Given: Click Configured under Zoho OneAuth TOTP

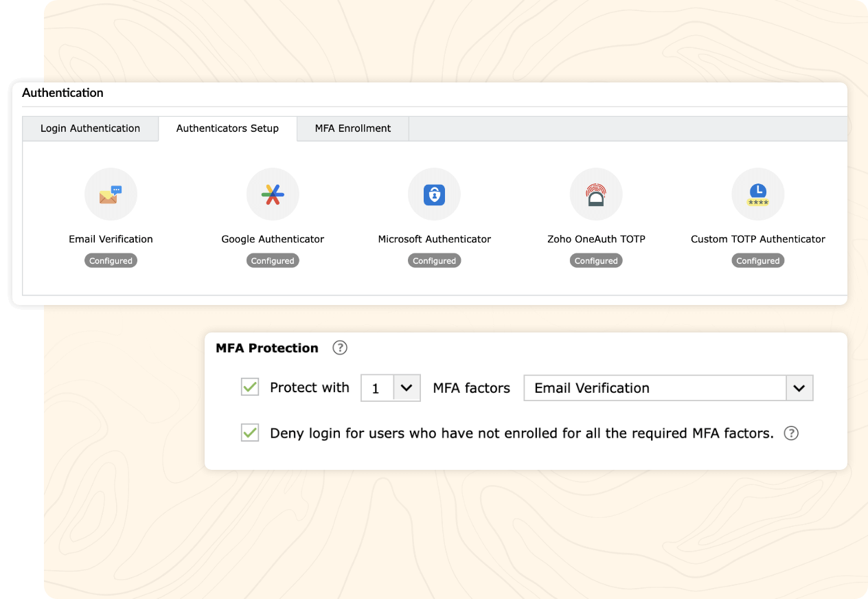Looking at the screenshot, I should [595, 260].
